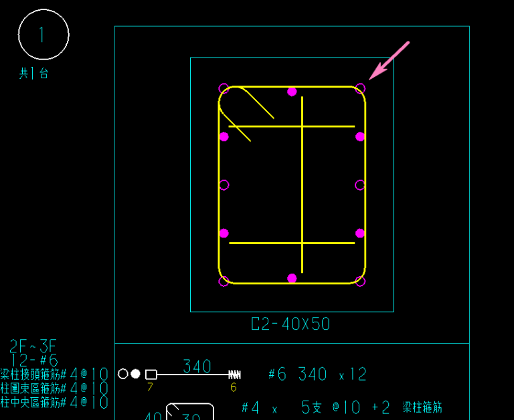Click the 梁柱接頭箍筋 #4@10 text line
Screen dimensions: 514x420
[x=54, y=374]
